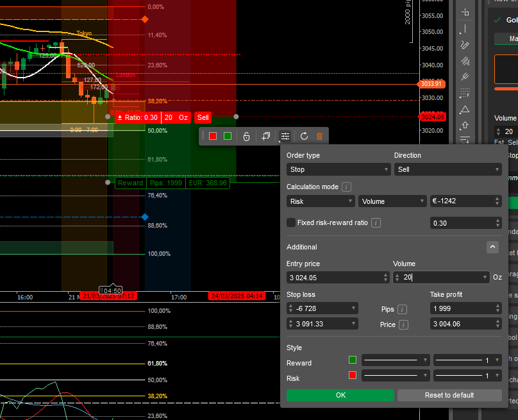The height and width of the screenshot is (420, 518).
Task: Pick the Reward green color swatch
Action: click(x=353, y=360)
